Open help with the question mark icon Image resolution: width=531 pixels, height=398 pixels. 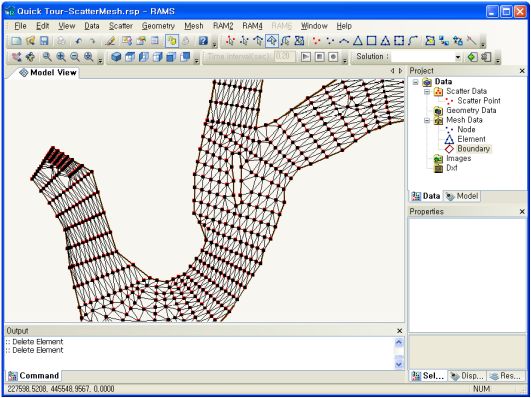pyautogui.click(x=203, y=41)
